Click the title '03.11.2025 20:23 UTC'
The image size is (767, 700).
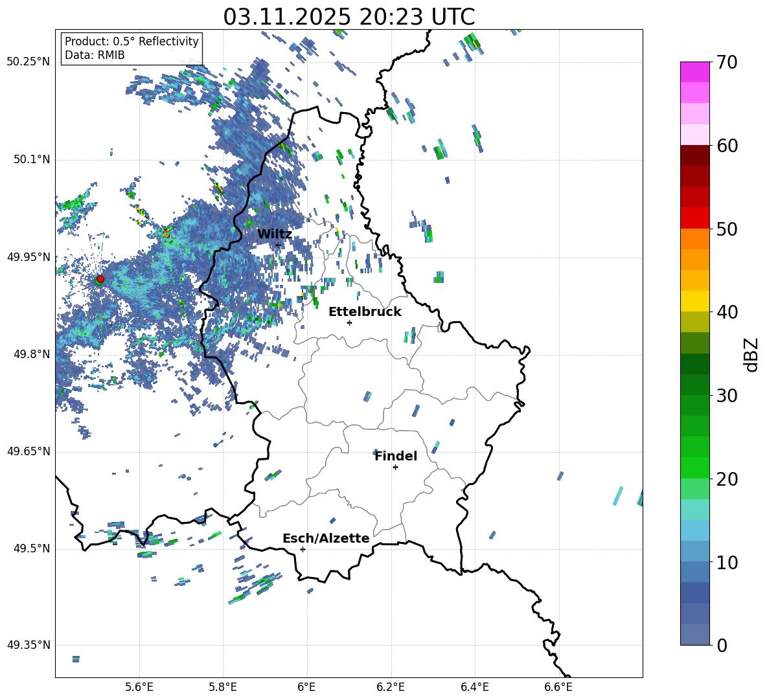tap(349, 17)
